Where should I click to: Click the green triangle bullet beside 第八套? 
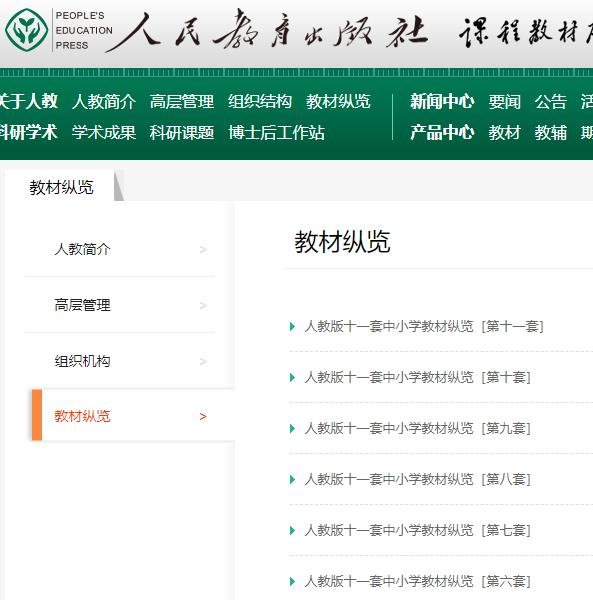[293, 479]
